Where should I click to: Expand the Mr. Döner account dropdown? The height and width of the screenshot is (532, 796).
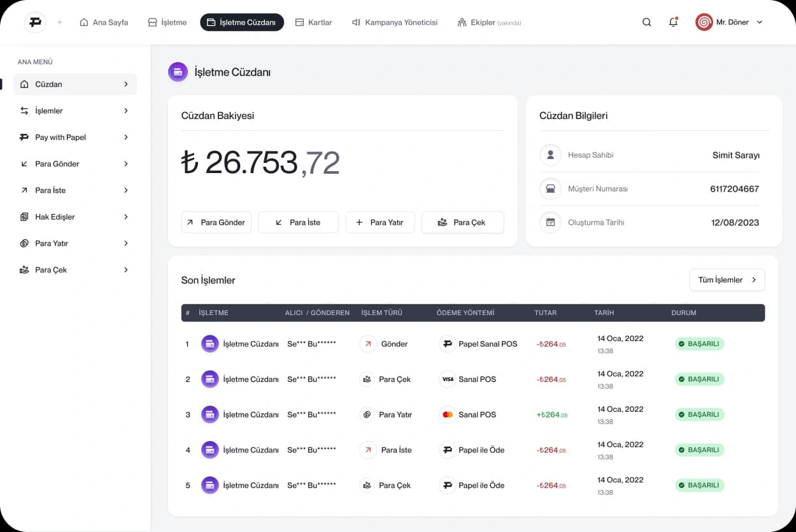click(x=759, y=22)
